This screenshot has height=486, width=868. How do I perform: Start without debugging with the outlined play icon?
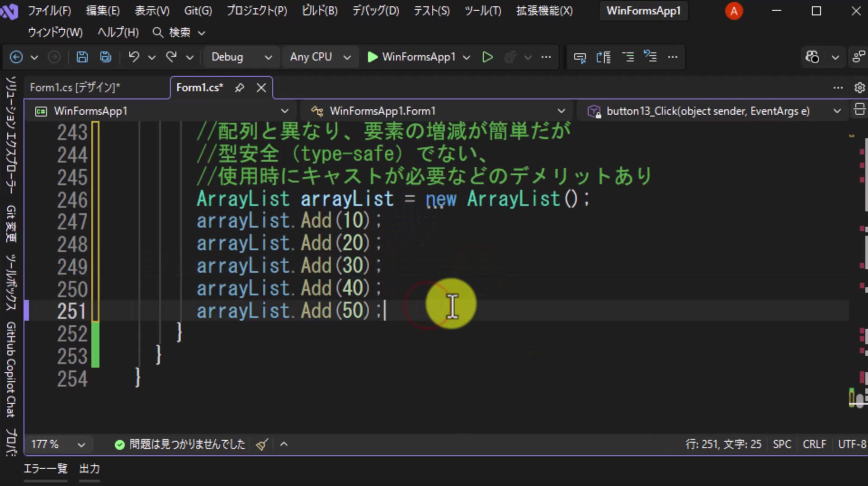487,57
